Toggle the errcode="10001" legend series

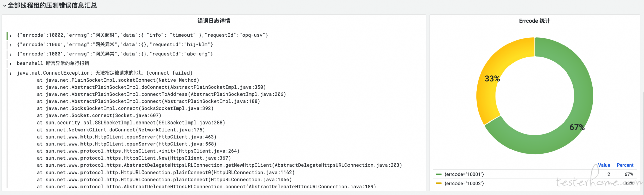pos(464,174)
